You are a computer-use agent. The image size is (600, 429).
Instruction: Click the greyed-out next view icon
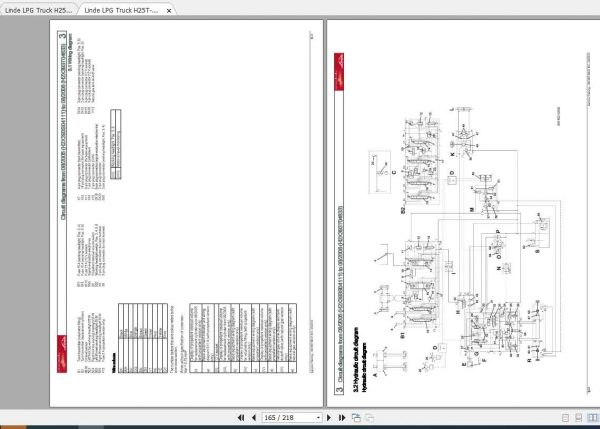coord(369,418)
